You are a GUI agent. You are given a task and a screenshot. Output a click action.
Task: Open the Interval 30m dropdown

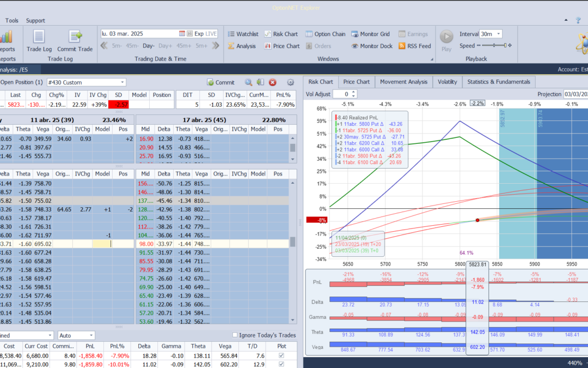point(498,34)
